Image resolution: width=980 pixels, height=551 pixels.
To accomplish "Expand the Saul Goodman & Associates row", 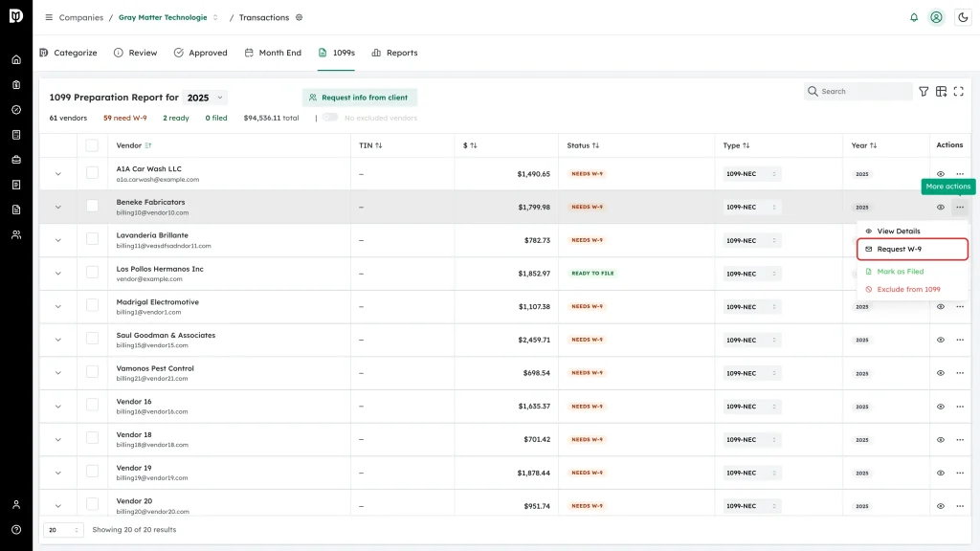I will (58, 340).
